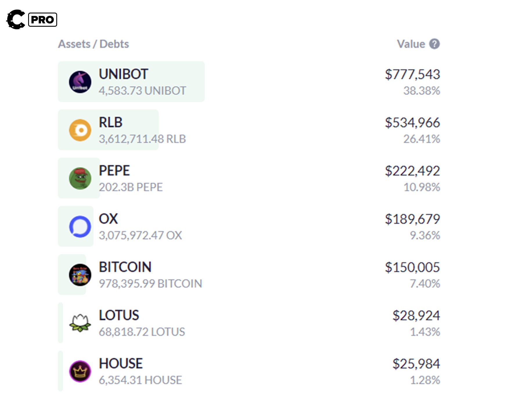Image resolution: width=522 pixels, height=420 pixels.
Task: Select the 978,395.99 BITCOIN amount text
Action: tap(151, 284)
